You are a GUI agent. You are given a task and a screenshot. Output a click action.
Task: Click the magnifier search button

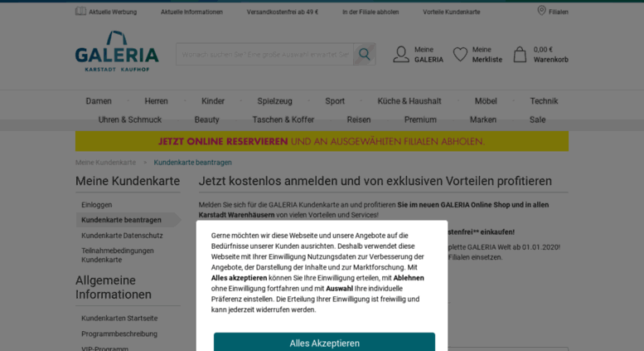[x=365, y=54]
